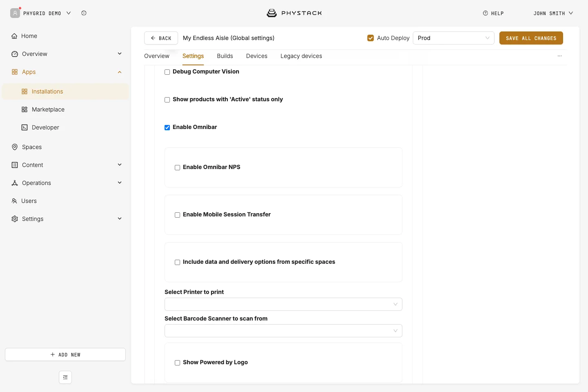Viewport: 588px width, 392px height.
Task: Open the Select Barcode Scanner dropdown
Action: [283, 331]
